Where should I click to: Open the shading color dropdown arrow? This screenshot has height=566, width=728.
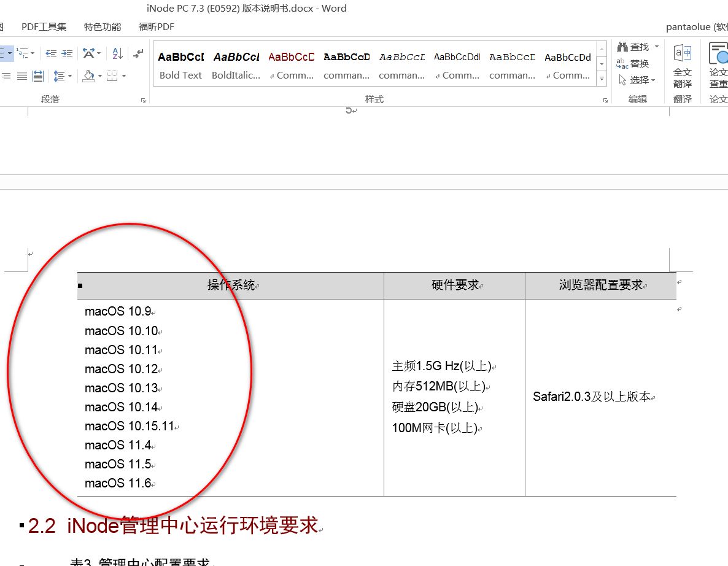click(x=100, y=76)
